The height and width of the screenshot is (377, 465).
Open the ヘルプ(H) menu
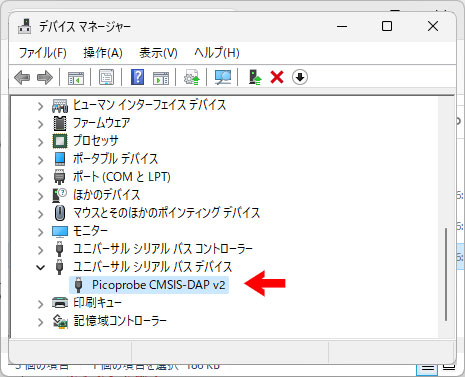pyautogui.click(x=217, y=53)
